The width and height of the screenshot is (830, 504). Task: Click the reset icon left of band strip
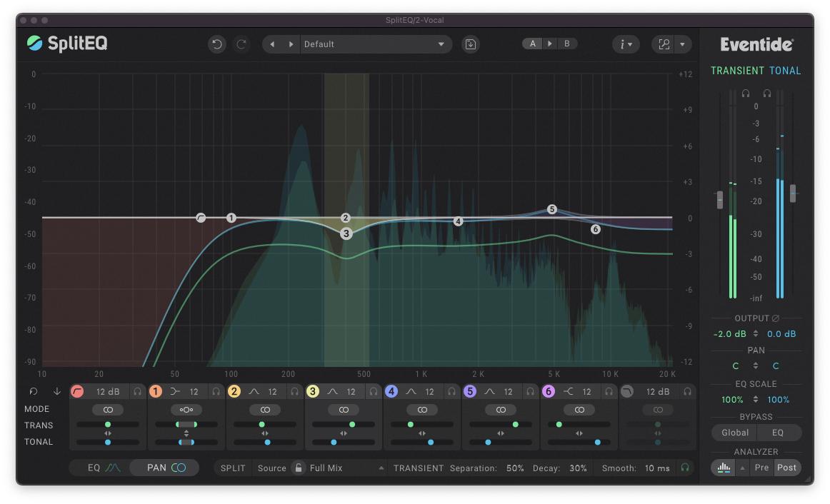34,391
